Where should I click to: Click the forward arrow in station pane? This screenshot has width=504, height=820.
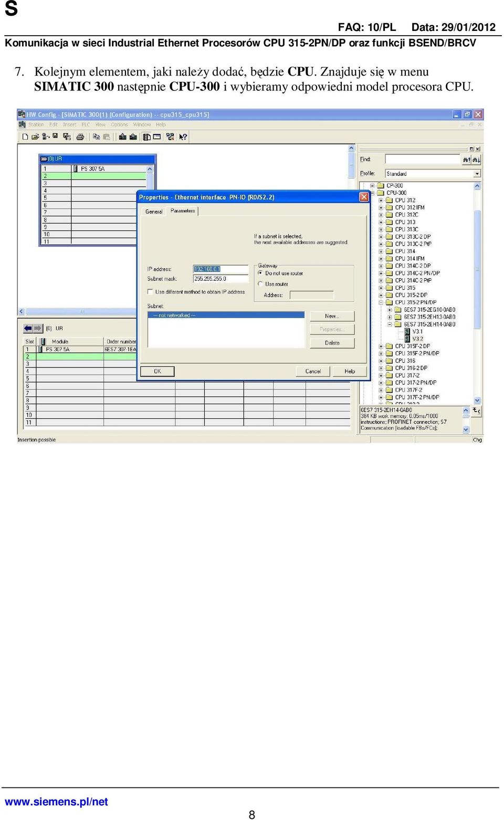38,328
